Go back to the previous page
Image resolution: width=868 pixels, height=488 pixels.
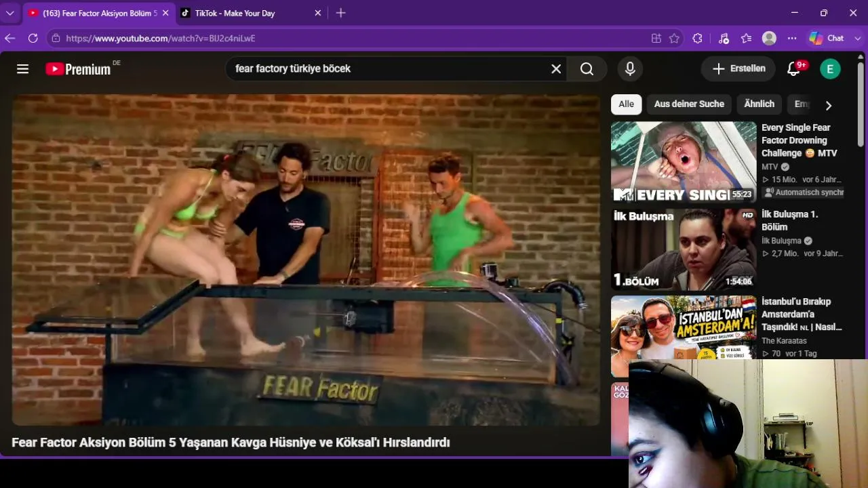click(x=10, y=39)
